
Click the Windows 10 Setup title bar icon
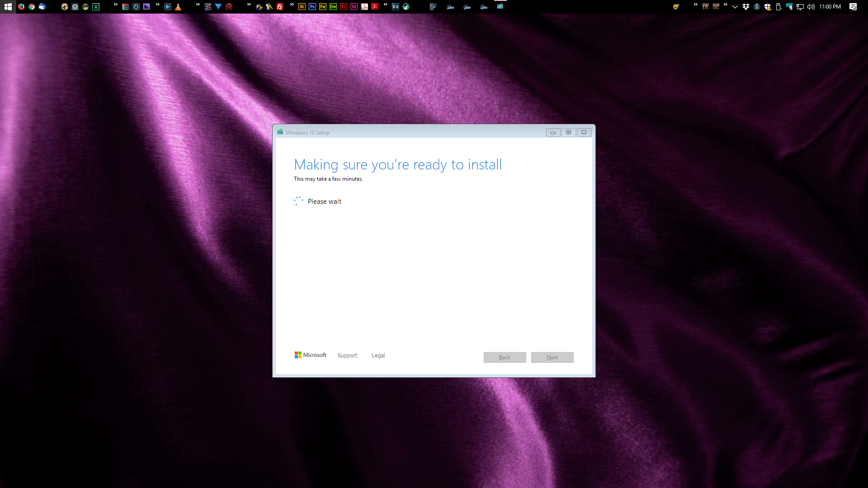click(x=280, y=132)
